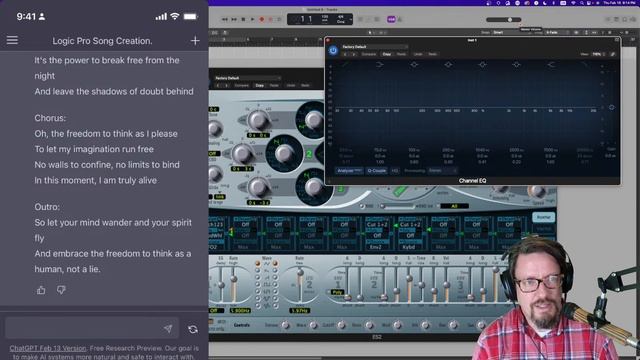
Task: Toggle the Analyzer button in Channel EQ
Action: [349, 171]
